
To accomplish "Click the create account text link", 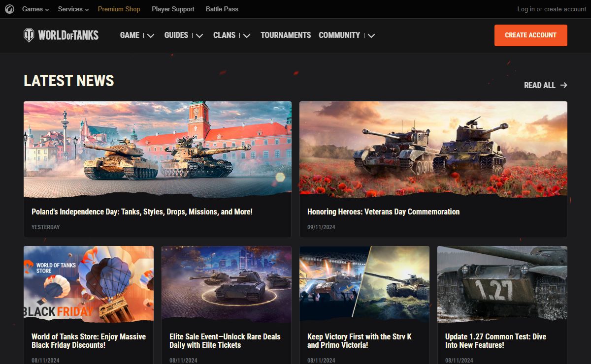I will coord(565,9).
